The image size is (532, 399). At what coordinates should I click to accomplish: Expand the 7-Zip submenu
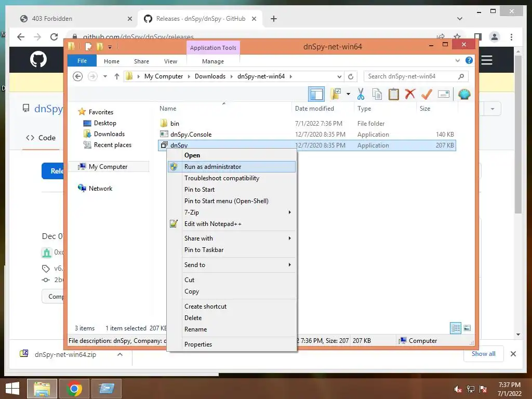232,212
